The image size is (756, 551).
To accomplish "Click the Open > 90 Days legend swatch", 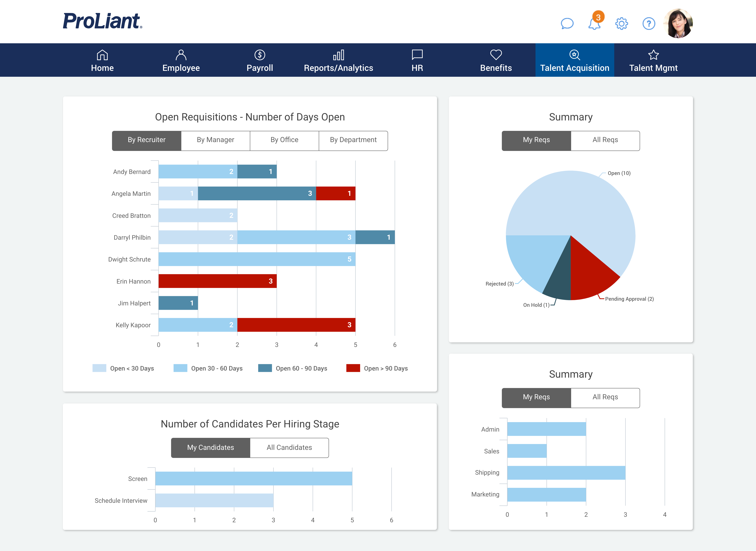I will (353, 368).
